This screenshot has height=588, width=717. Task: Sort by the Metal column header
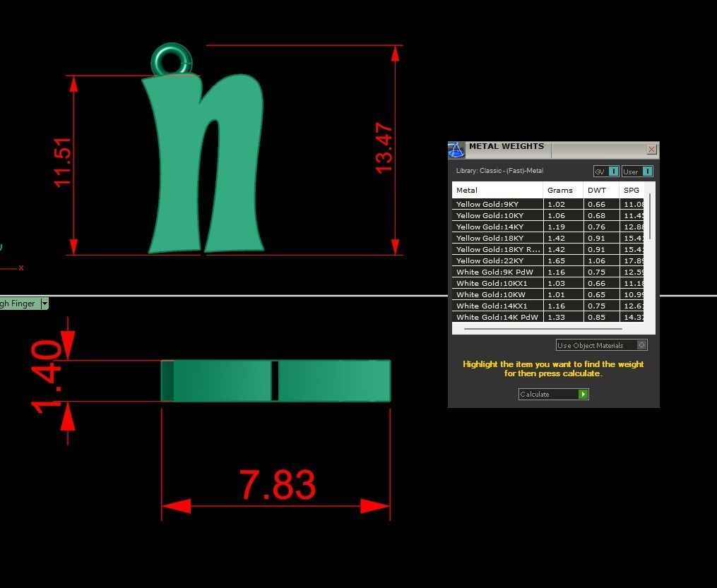(x=497, y=190)
